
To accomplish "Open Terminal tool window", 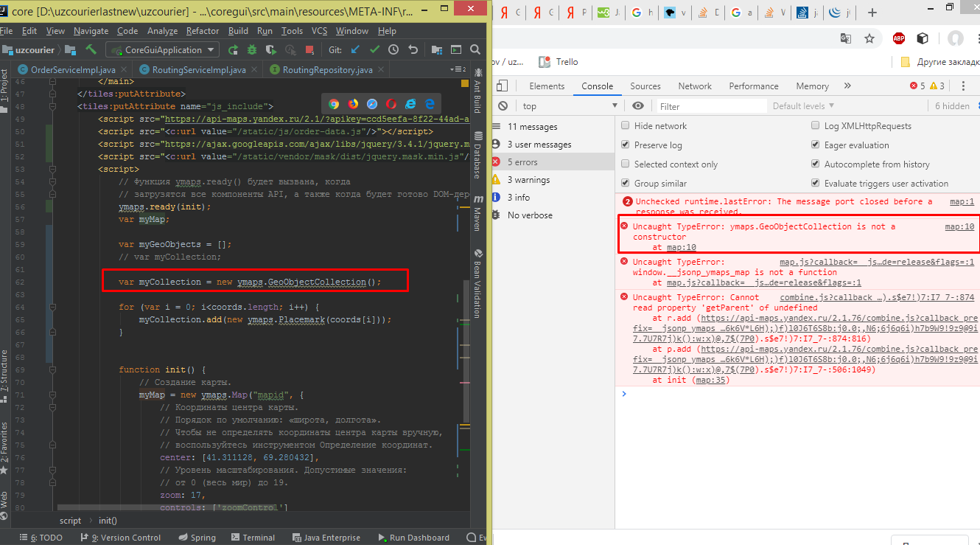I will coord(252,538).
